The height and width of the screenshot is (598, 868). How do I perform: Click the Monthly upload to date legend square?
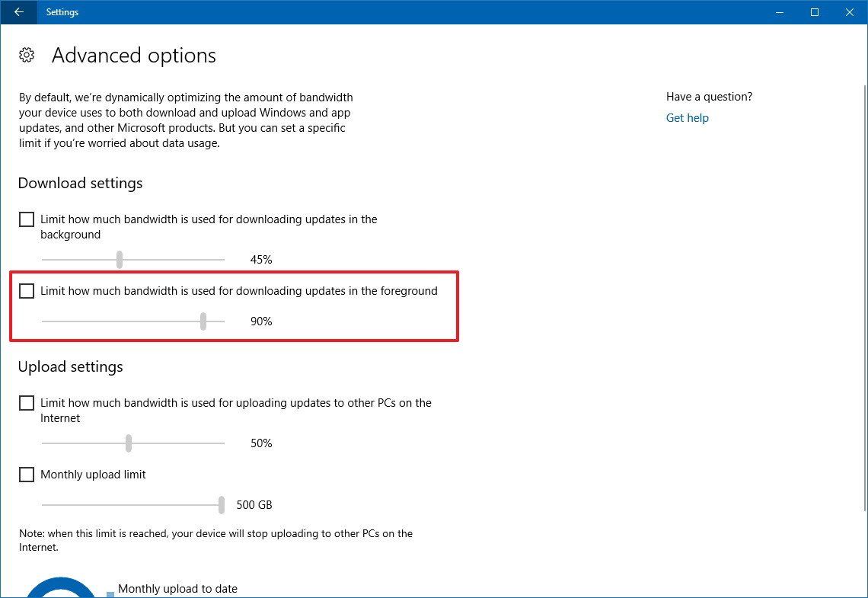point(110,593)
